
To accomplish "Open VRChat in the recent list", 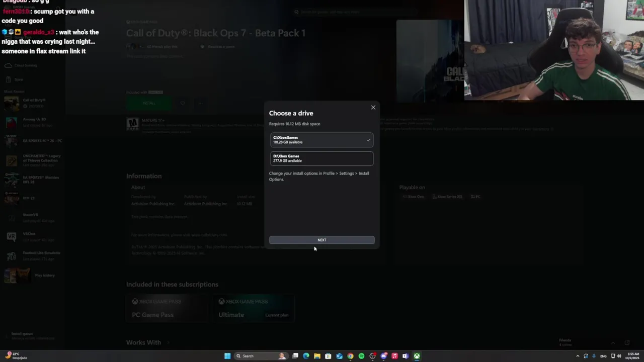I will [x=32, y=236].
